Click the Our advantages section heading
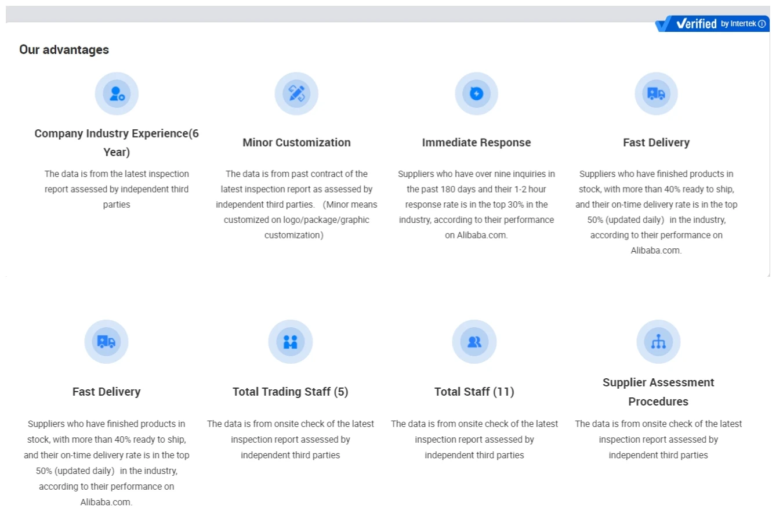Viewport: 776px width, 532px height. tap(64, 50)
